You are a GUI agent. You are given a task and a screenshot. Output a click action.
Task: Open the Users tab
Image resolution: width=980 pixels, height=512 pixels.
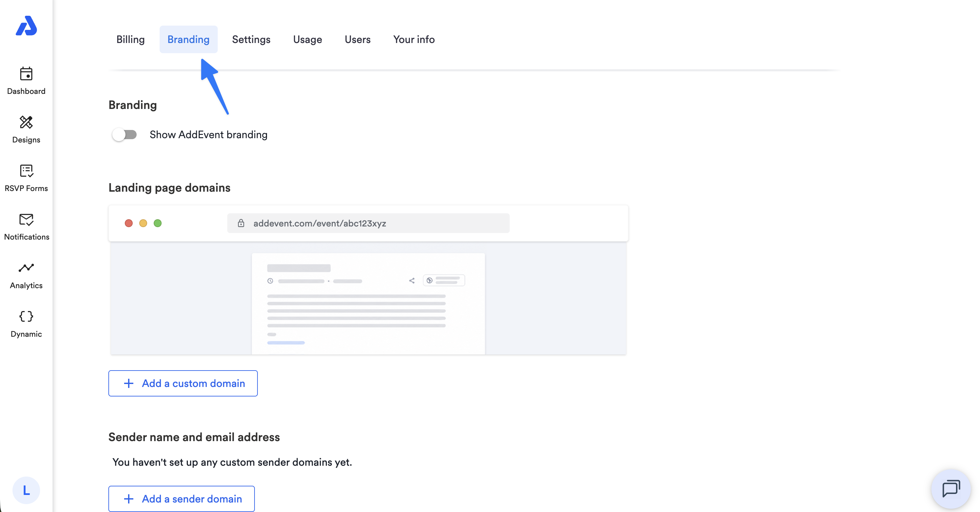pos(358,39)
